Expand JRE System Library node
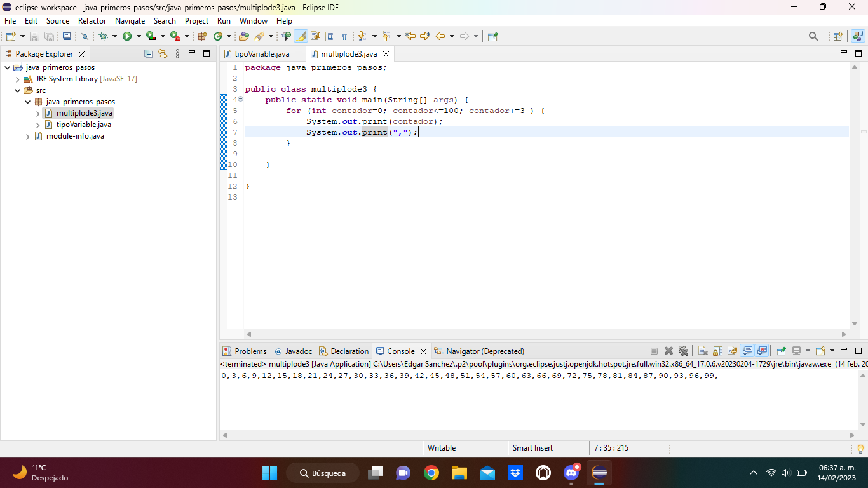 18,79
